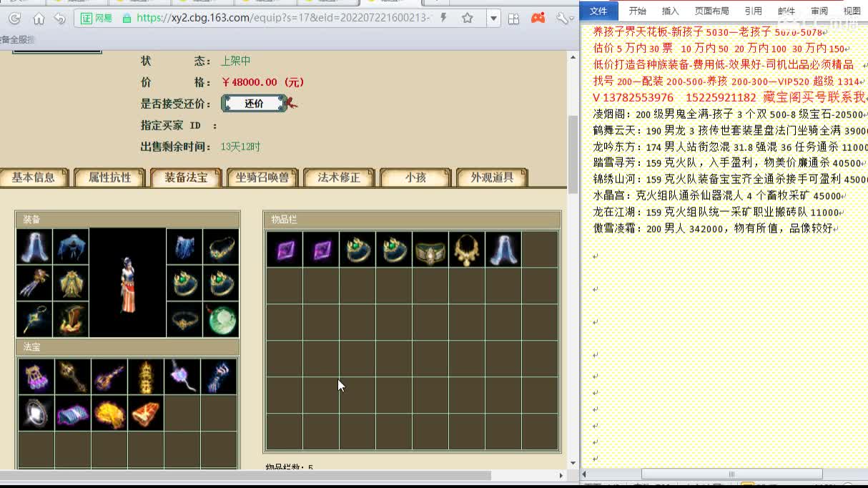Select the white-blue veil equipment icon
This screenshot has height=488, width=868.
click(x=34, y=247)
